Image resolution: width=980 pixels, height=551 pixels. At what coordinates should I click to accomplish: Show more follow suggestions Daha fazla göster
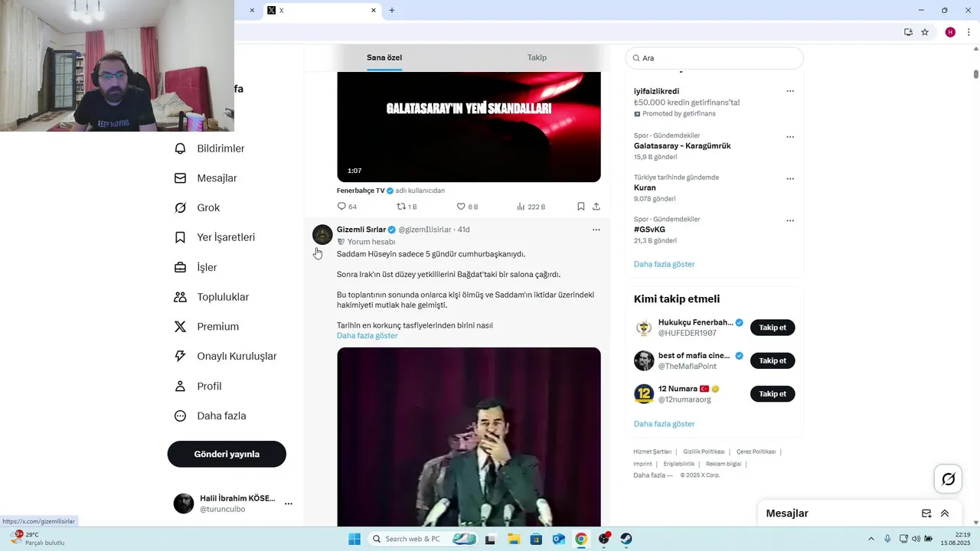pos(665,424)
